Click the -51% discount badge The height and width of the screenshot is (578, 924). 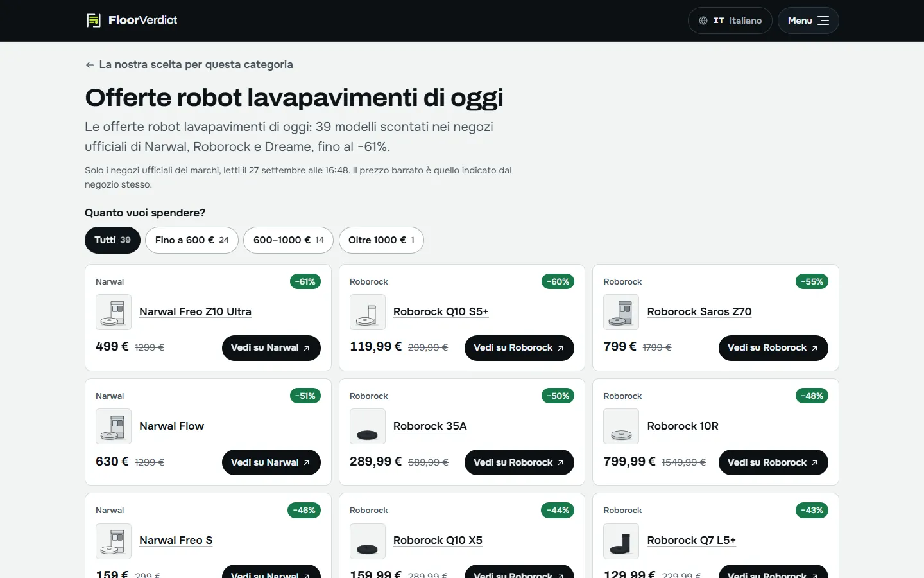pyautogui.click(x=305, y=396)
